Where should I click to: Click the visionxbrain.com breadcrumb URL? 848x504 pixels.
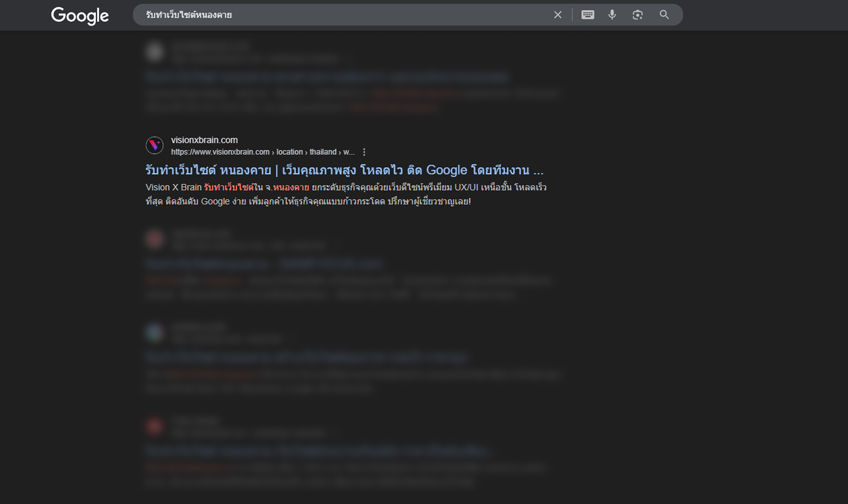click(x=263, y=152)
